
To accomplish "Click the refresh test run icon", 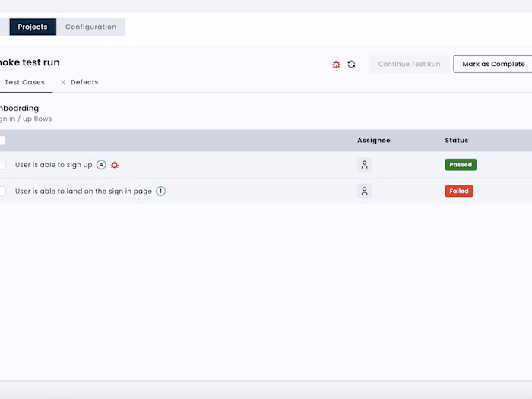I will click(x=351, y=64).
